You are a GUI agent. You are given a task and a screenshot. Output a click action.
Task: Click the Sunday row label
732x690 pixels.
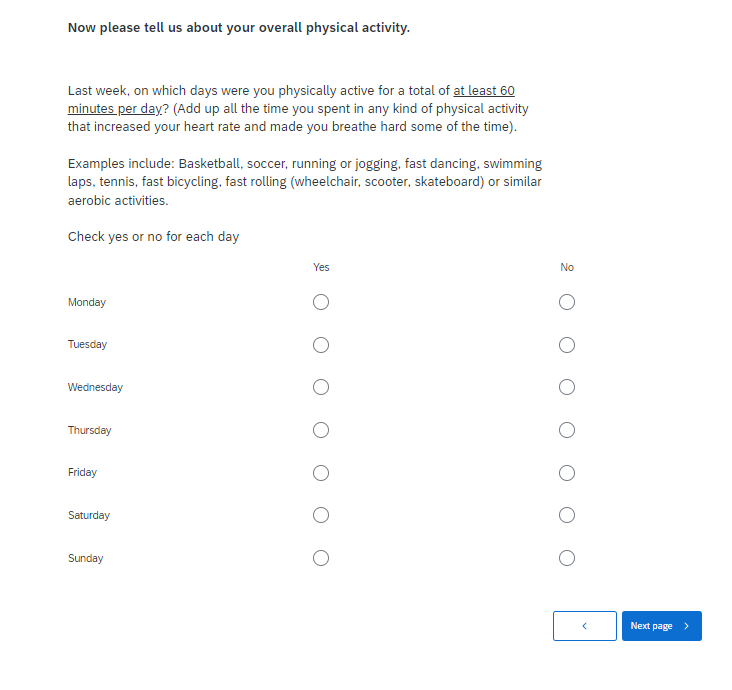coord(86,558)
